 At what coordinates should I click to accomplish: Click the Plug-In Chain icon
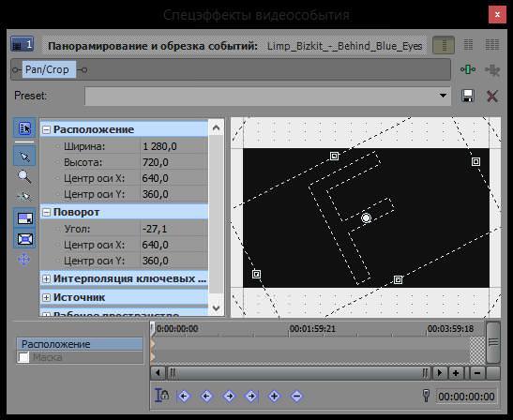[468, 69]
